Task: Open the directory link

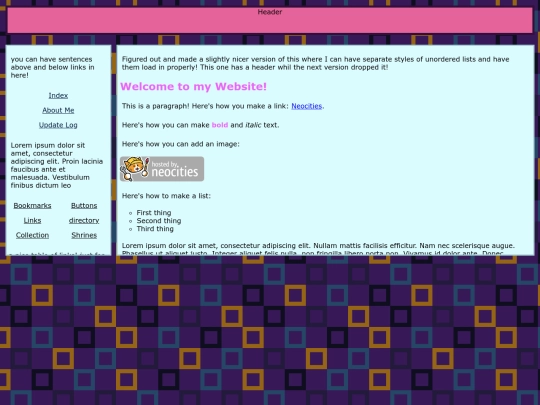Action: coord(84,220)
